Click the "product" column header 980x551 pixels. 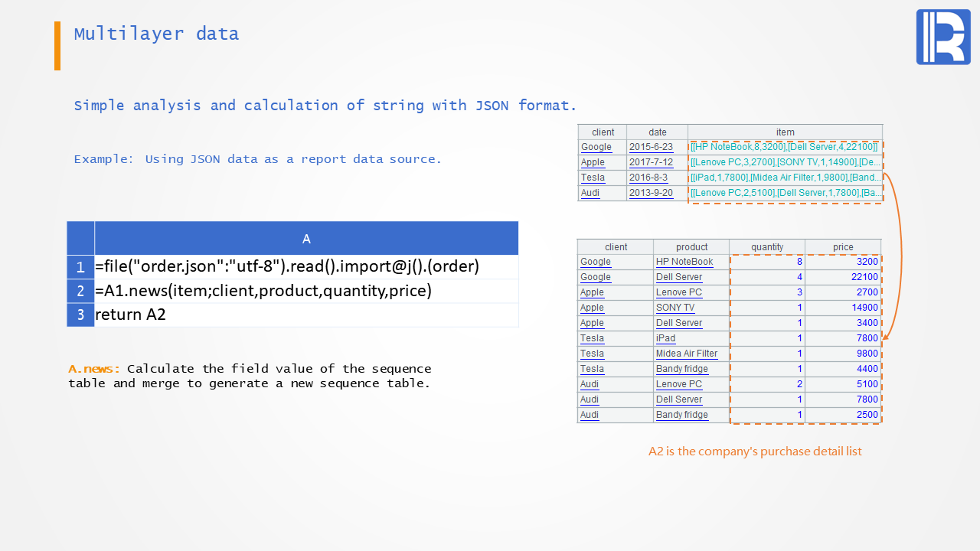tap(691, 247)
